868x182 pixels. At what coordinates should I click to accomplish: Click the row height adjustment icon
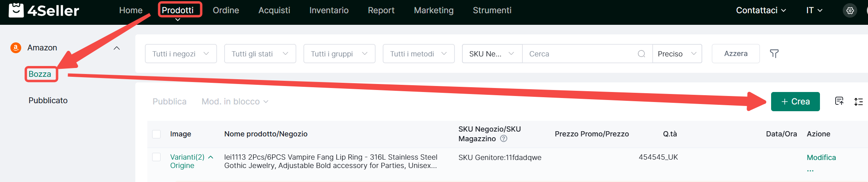858,102
